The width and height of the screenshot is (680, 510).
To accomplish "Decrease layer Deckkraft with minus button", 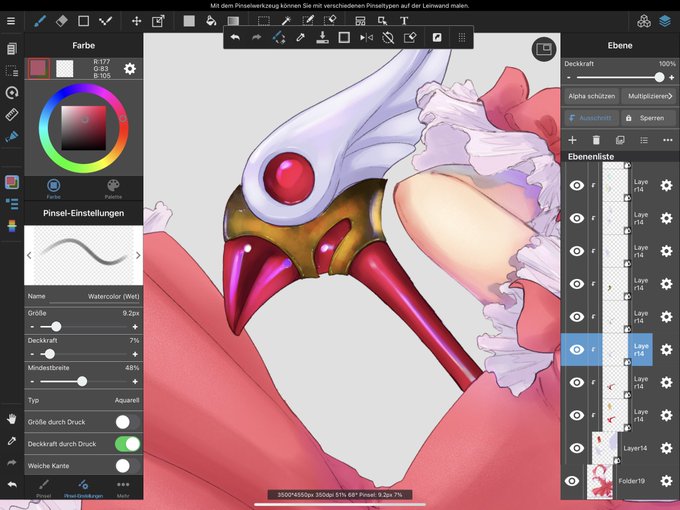I will pyautogui.click(x=569, y=77).
